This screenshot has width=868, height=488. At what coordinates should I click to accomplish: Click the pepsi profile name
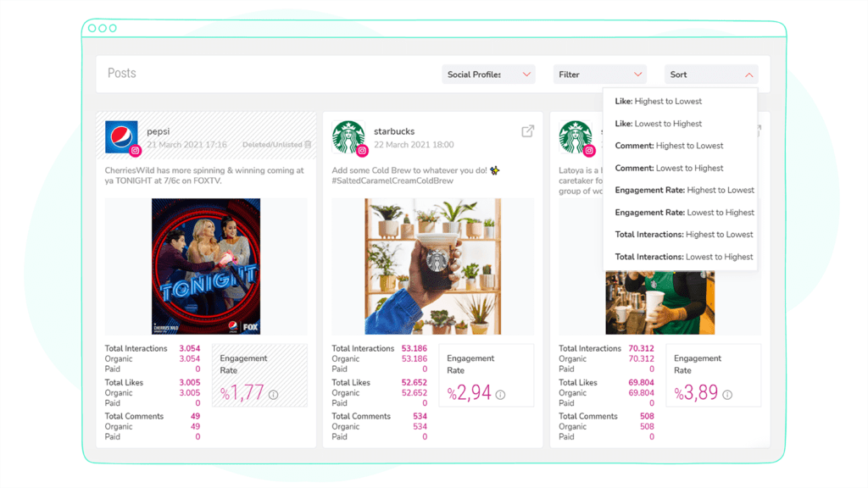click(x=159, y=131)
